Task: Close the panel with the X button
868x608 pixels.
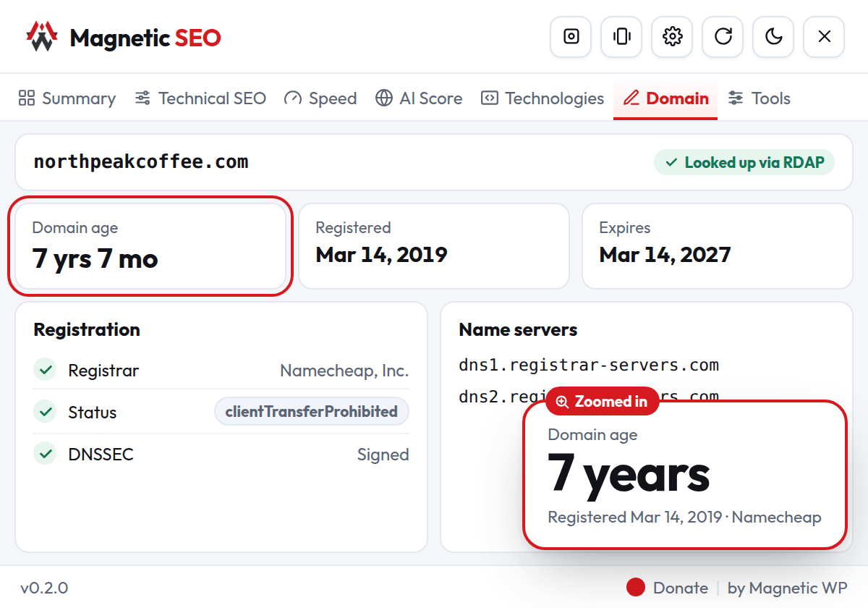Action: [x=825, y=36]
